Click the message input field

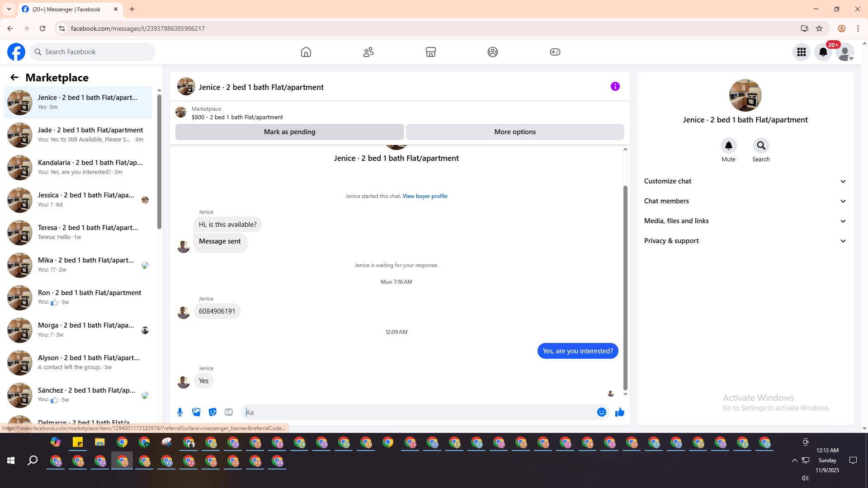[418, 412]
